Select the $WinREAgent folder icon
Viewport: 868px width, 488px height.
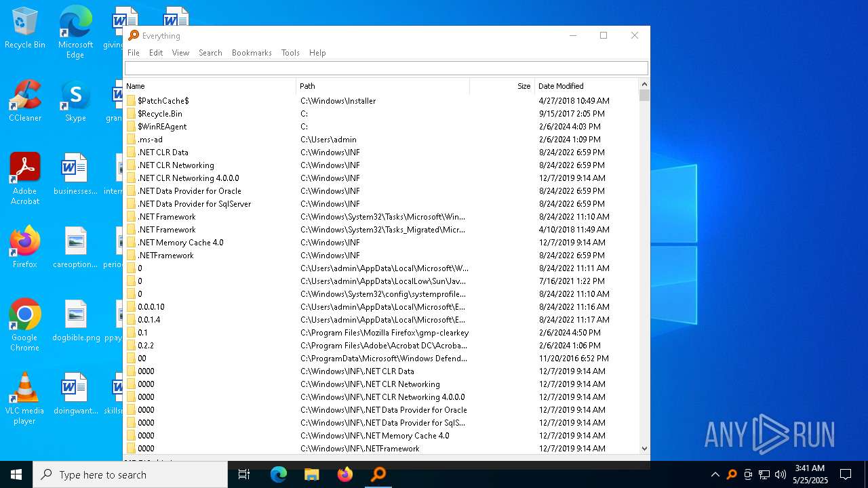(x=131, y=127)
